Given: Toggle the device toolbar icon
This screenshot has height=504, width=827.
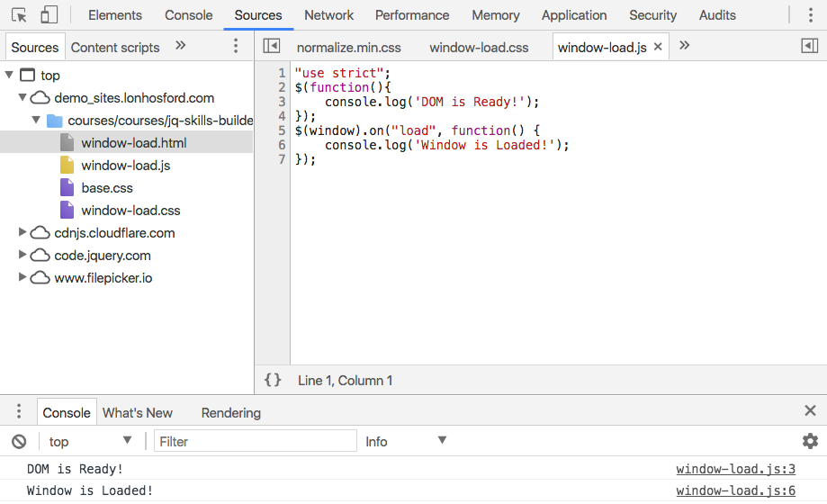Looking at the screenshot, I should coord(49,14).
